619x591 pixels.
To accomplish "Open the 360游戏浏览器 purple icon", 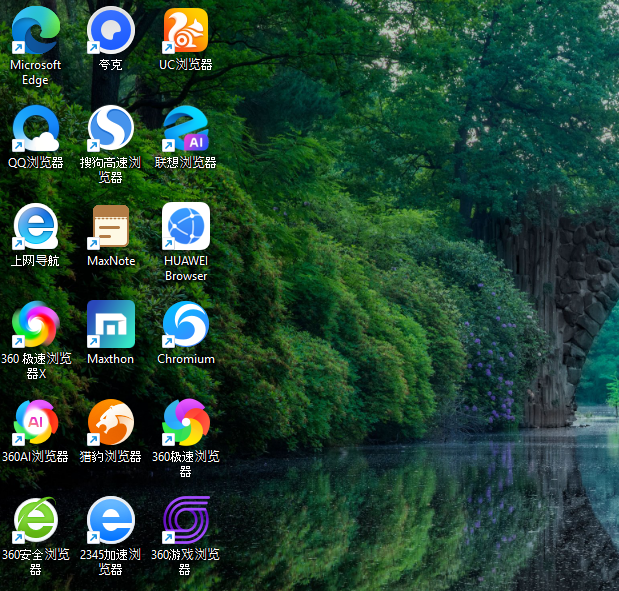I will pos(186,520).
